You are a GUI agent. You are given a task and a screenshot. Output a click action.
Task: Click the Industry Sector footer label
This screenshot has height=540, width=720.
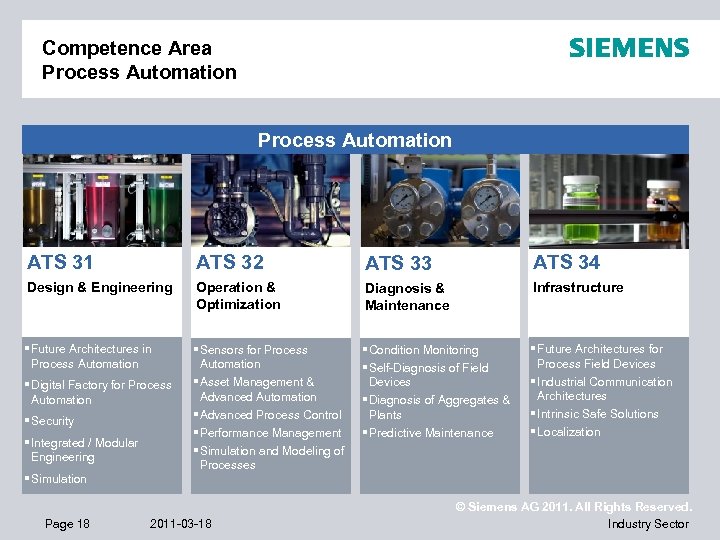coord(648,524)
